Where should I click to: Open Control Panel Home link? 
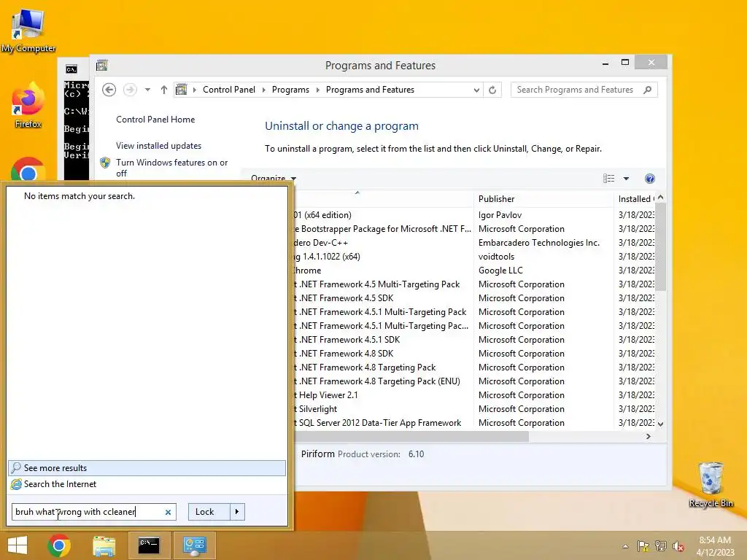155,120
